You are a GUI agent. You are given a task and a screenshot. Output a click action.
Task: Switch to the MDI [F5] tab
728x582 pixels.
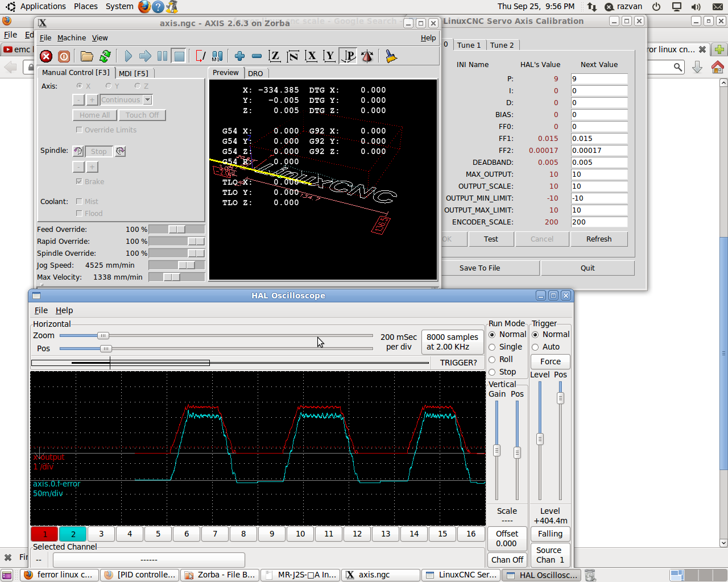(134, 73)
